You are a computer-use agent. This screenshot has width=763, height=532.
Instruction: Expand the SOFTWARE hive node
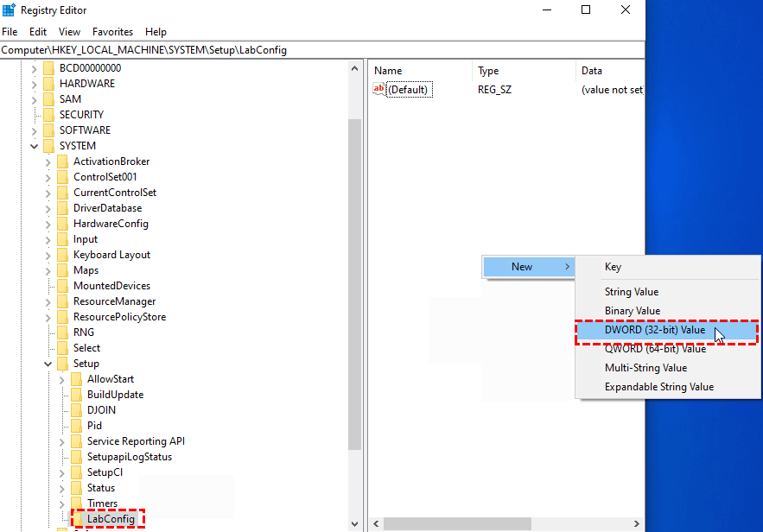point(34,130)
